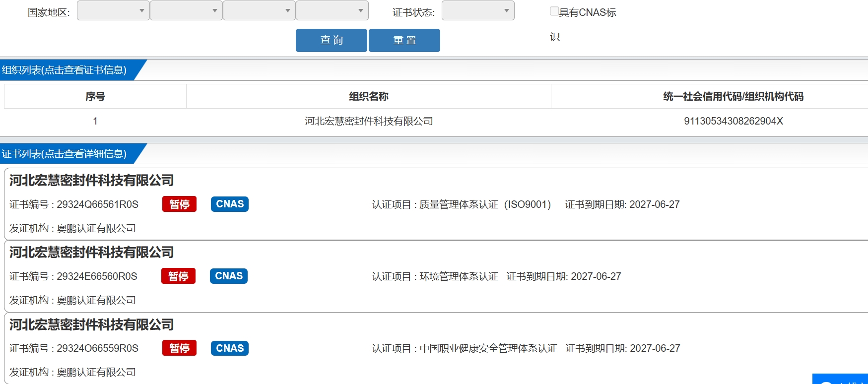Click the 发证机构 line under certificate 29324O66559R0S
Image resolution: width=868 pixels, height=384 pixels.
tap(72, 372)
